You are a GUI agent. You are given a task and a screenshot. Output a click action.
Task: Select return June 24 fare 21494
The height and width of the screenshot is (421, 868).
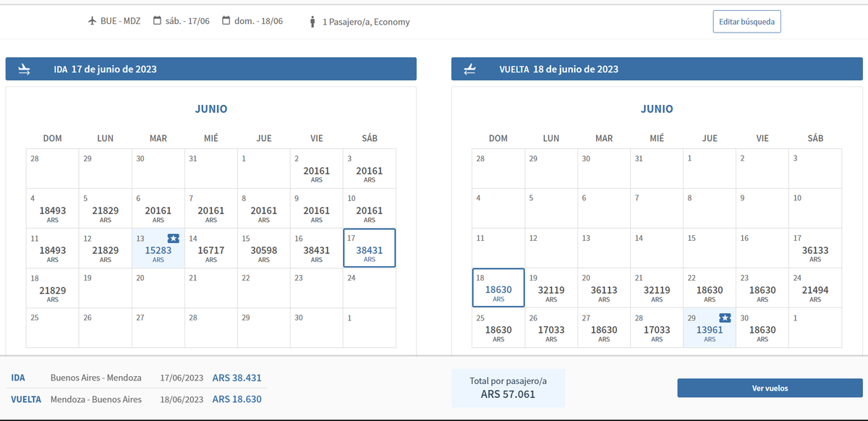[x=815, y=289]
